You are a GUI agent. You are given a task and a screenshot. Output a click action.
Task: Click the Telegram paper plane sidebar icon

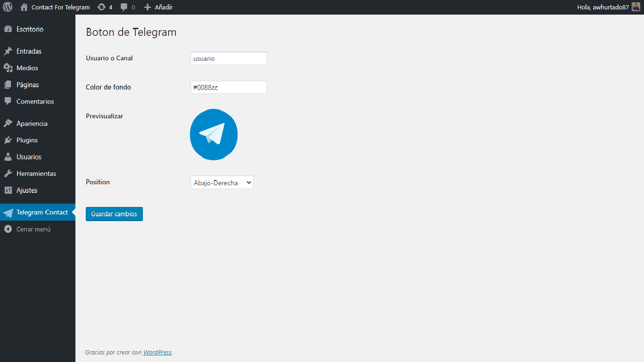pyautogui.click(x=8, y=213)
